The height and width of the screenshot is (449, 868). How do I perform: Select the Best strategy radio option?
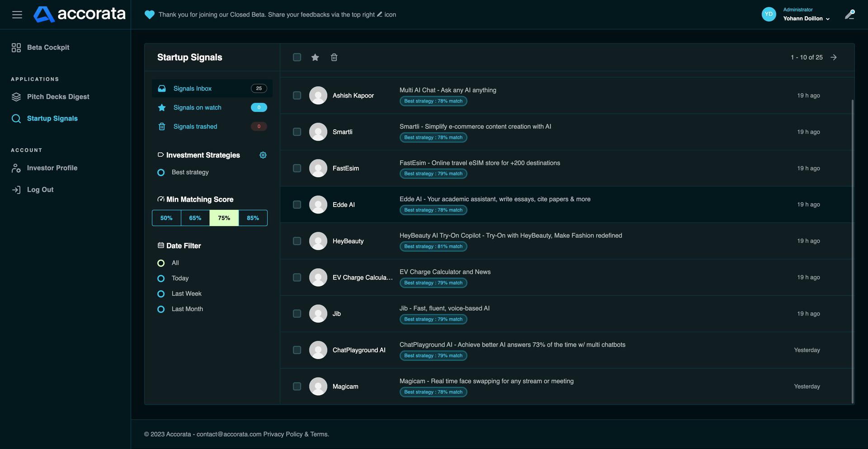coord(161,173)
